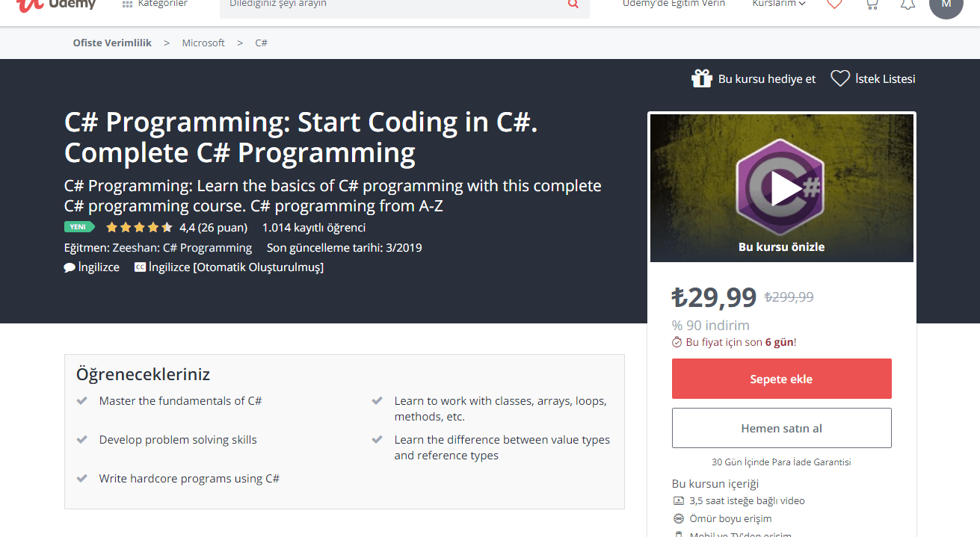
Task: Click the CC closed captions icon
Action: (x=140, y=267)
